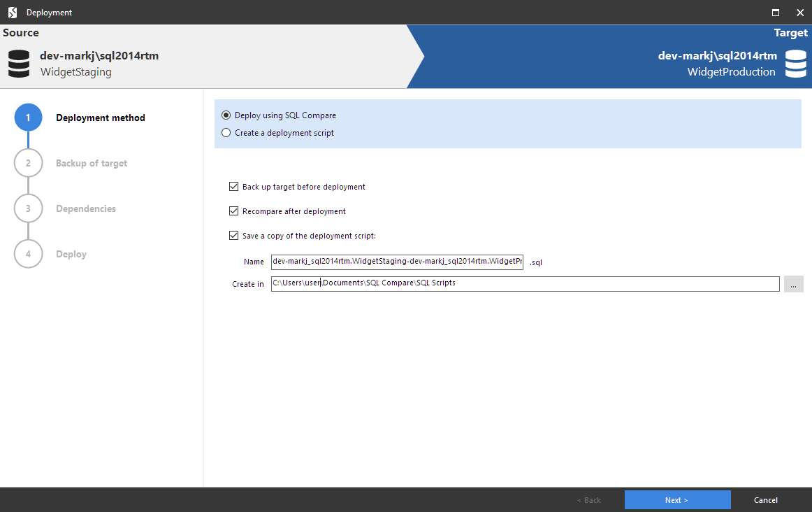Screen dimensions: 812x512
Task: Select Deploy using SQL Compare option
Action: coord(226,115)
